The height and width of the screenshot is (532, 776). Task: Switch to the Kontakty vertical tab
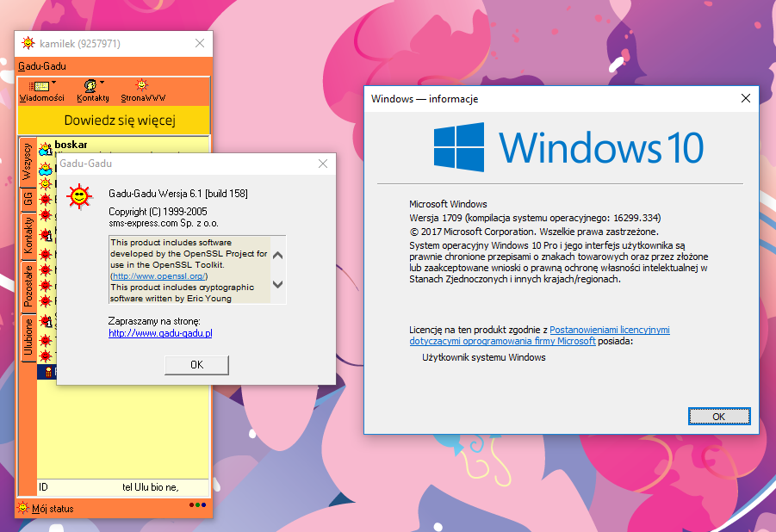click(28, 236)
